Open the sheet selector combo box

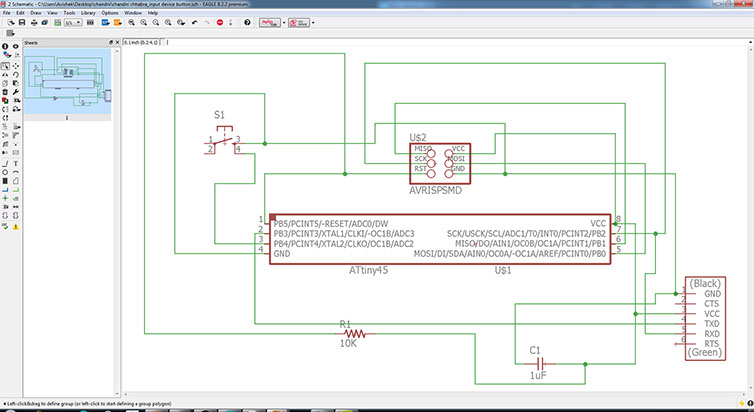coord(73,23)
